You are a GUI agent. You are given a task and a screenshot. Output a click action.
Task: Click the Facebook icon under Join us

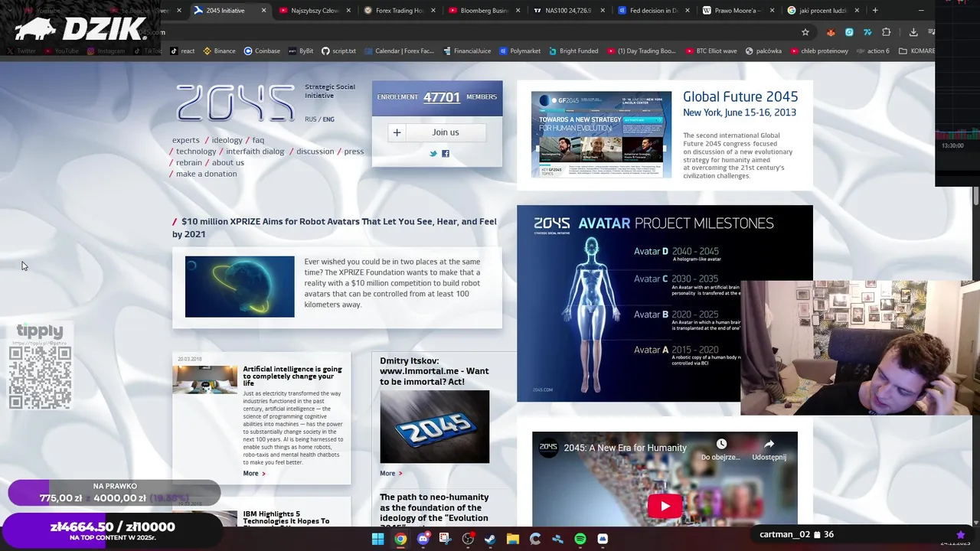coord(445,154)
